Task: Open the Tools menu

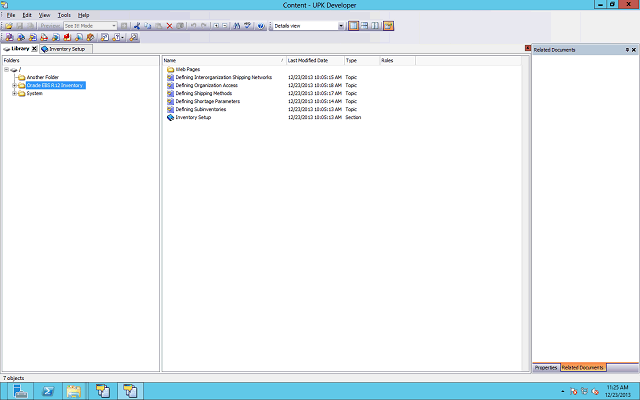Action: (64, 15)
